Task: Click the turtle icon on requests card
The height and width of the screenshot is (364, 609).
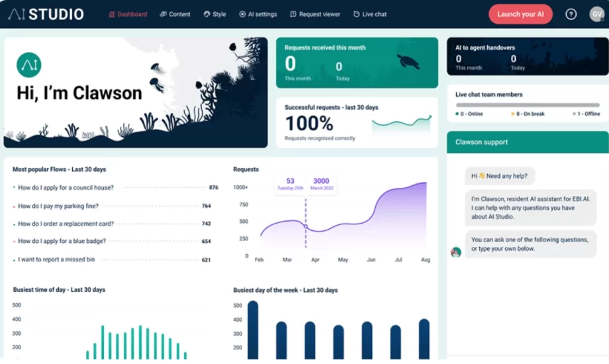Action: (408, 62)
